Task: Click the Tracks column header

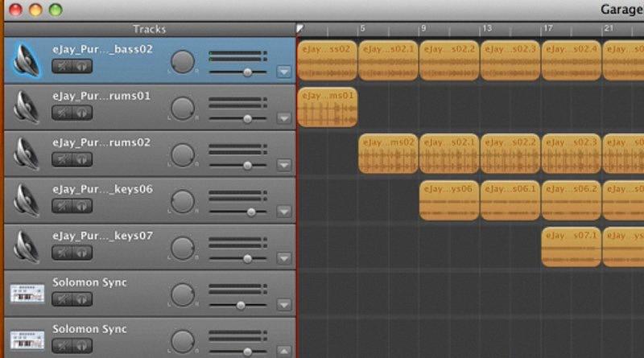Action: point(150,29)
